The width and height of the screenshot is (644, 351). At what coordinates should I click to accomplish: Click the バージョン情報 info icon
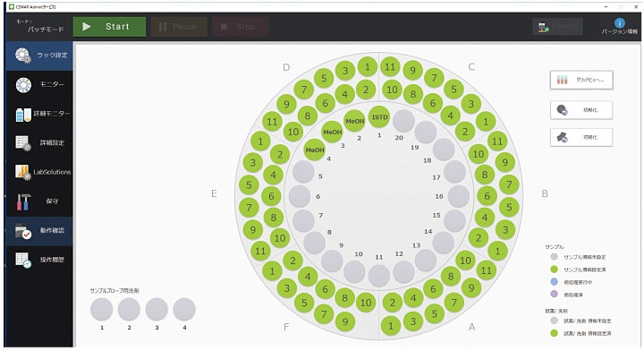(x=619, y=23)
